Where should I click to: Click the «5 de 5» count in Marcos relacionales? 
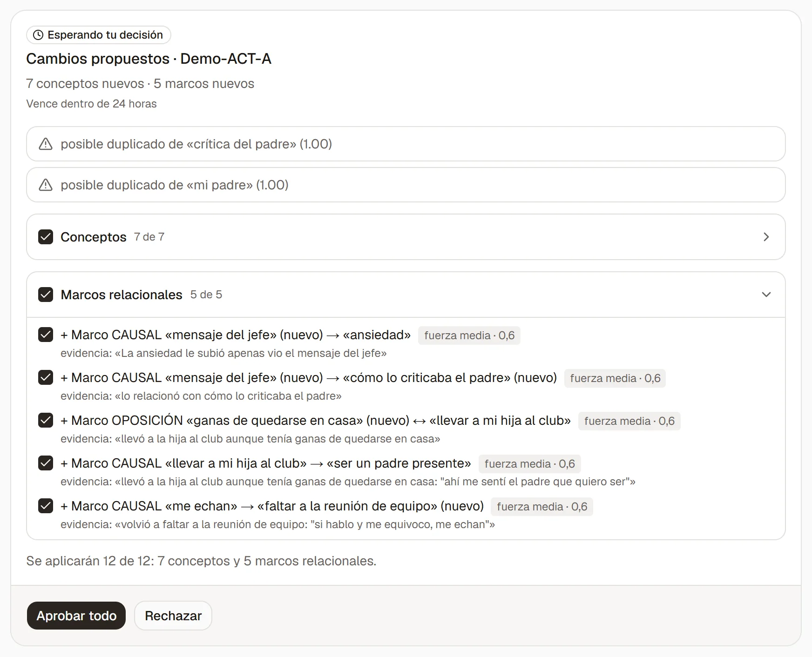pyautogui.click(x=206, y=295)
